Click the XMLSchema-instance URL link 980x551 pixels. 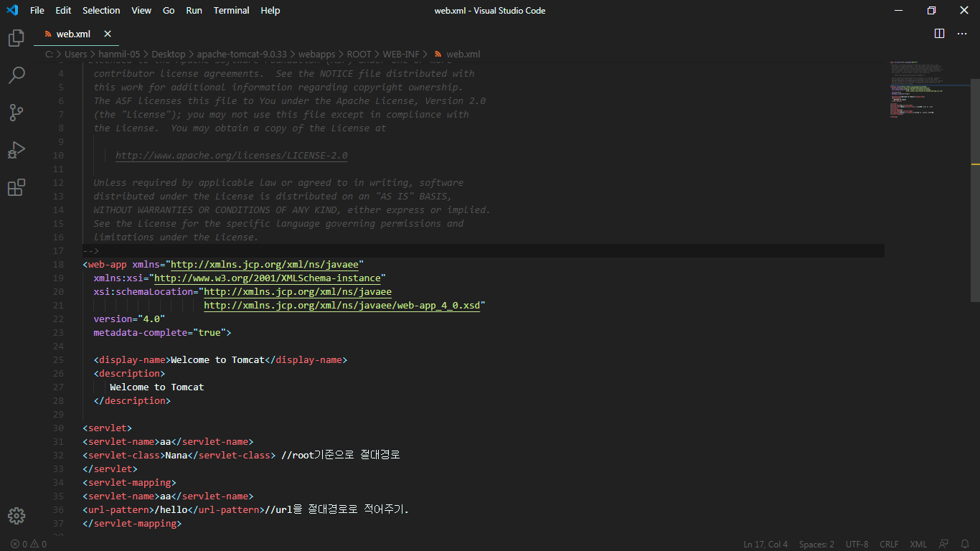[x=268, y=278]
